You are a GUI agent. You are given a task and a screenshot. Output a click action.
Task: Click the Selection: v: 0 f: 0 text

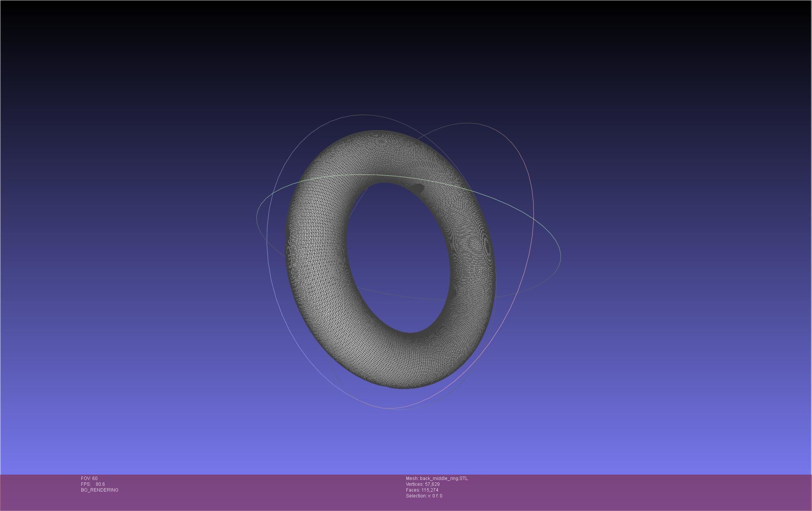424,496
